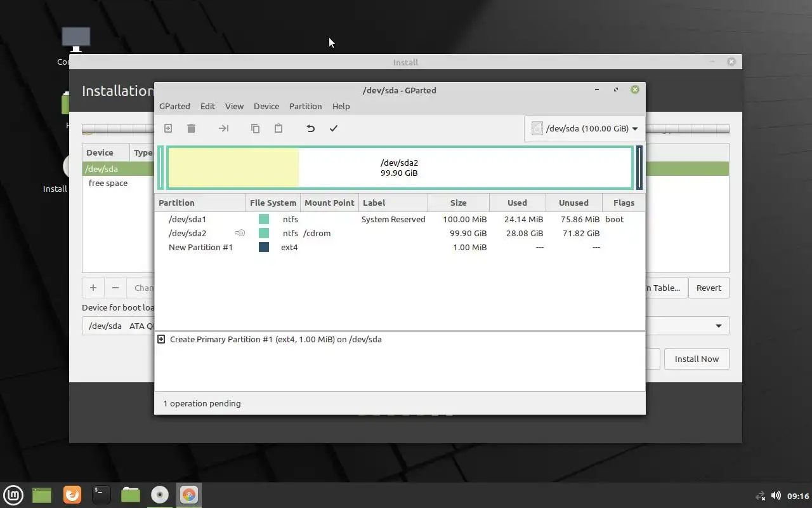Click the /cdrom mount point cell
The width and height of the screenshot is (812, 508).
pyautogui.click(x=317, y=233)
